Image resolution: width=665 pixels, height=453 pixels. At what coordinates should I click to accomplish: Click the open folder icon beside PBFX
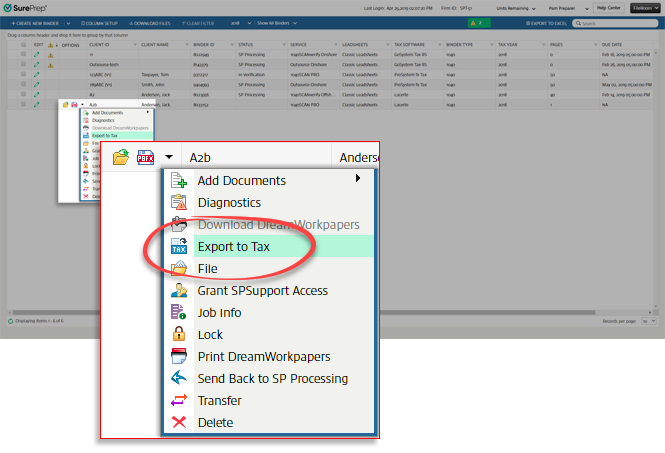point(121,157)
